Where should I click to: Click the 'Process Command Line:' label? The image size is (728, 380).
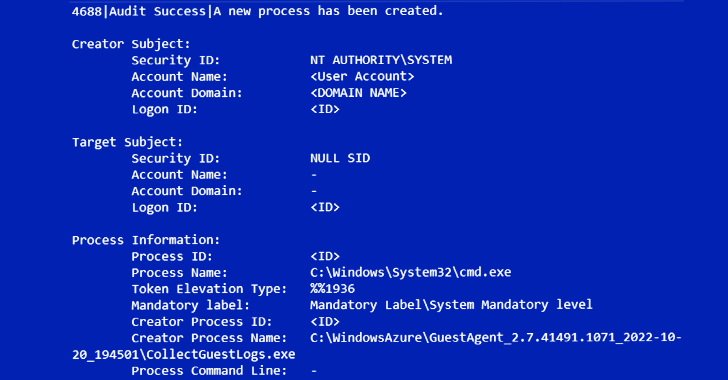(209, 371)
